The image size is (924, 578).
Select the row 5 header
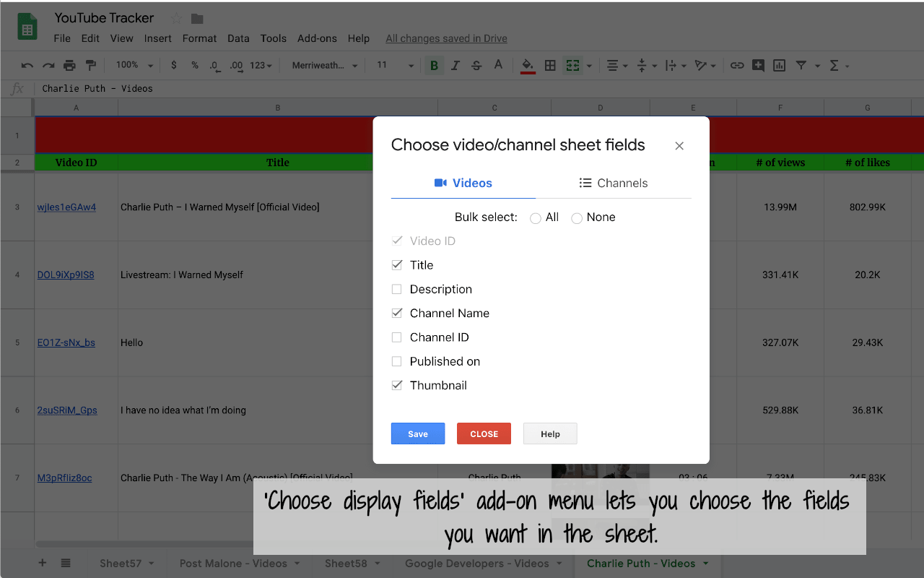pyautogui.click(x=17, y=342)
